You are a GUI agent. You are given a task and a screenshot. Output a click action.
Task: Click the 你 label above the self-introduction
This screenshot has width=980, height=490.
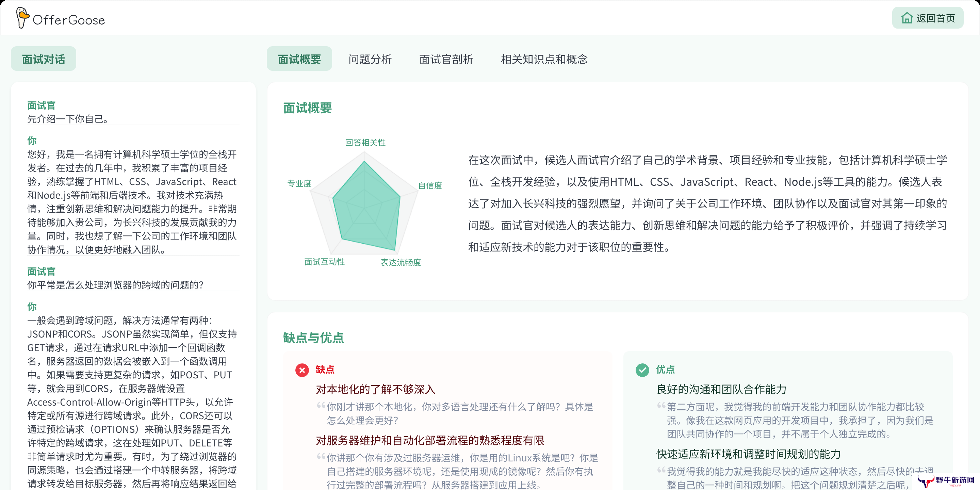click(x=32, y=141)
